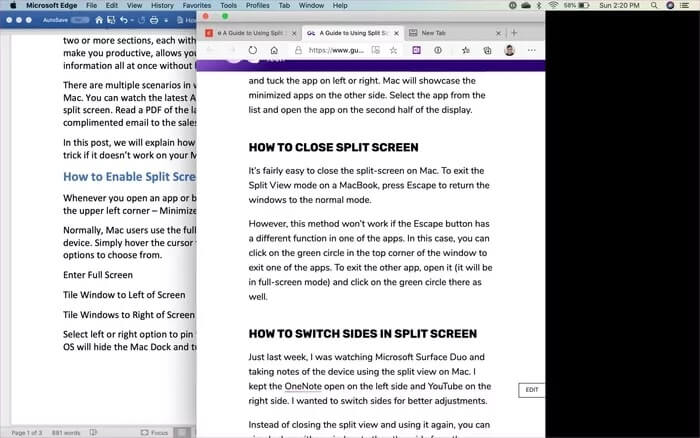
Task: Click the Home icon in Word toolbar
Action: pos(99,20)
